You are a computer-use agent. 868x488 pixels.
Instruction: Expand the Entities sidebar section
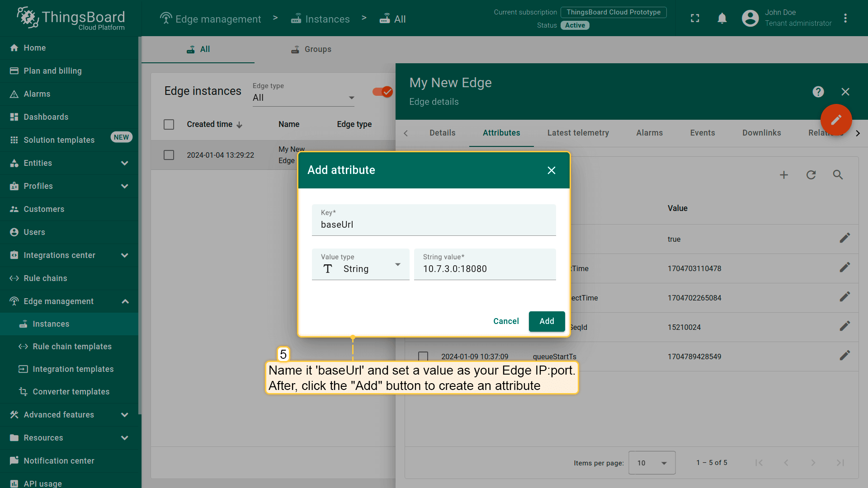(69, 163)
